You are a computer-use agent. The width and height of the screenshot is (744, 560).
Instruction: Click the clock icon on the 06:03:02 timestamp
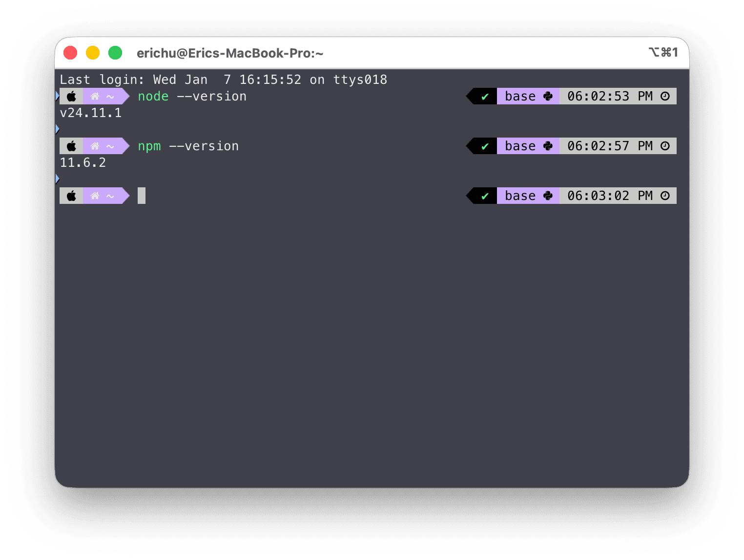(x=665, y=196)
